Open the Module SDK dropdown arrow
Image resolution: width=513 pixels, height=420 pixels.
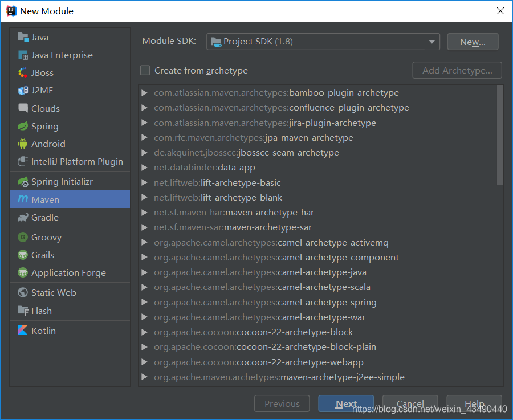coord(431,42)
